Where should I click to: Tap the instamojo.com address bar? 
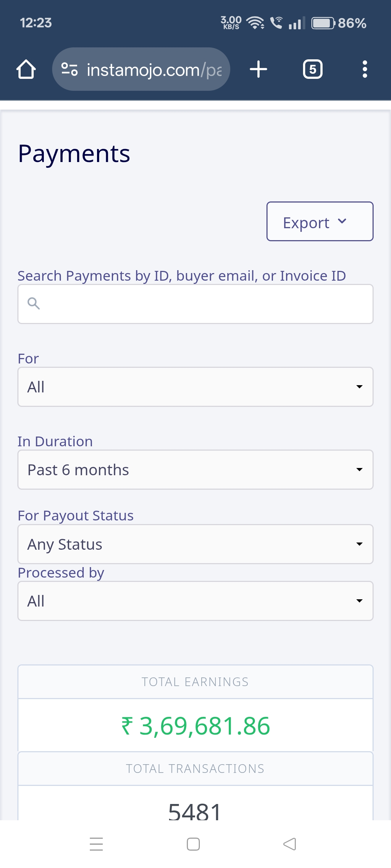[154, 69]
